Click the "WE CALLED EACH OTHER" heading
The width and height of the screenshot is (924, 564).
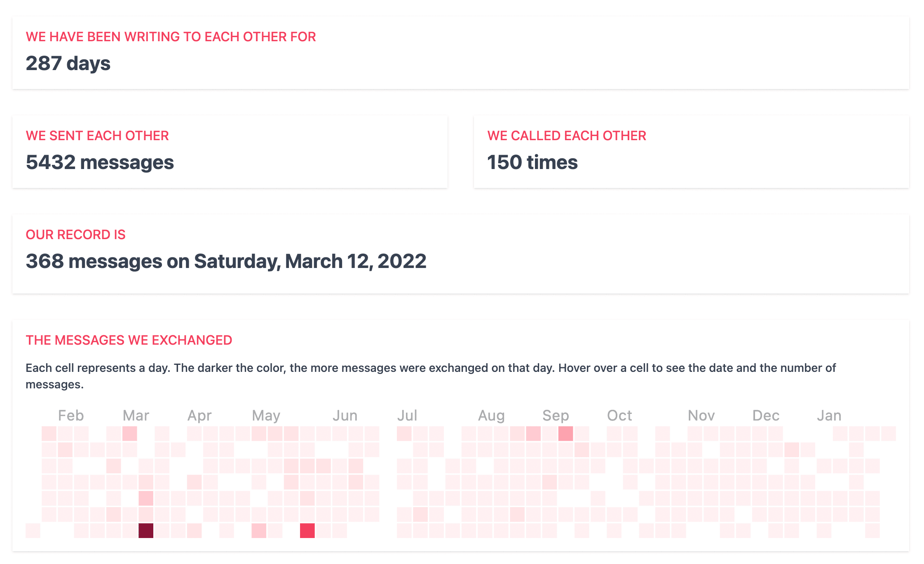click(567, 136)
